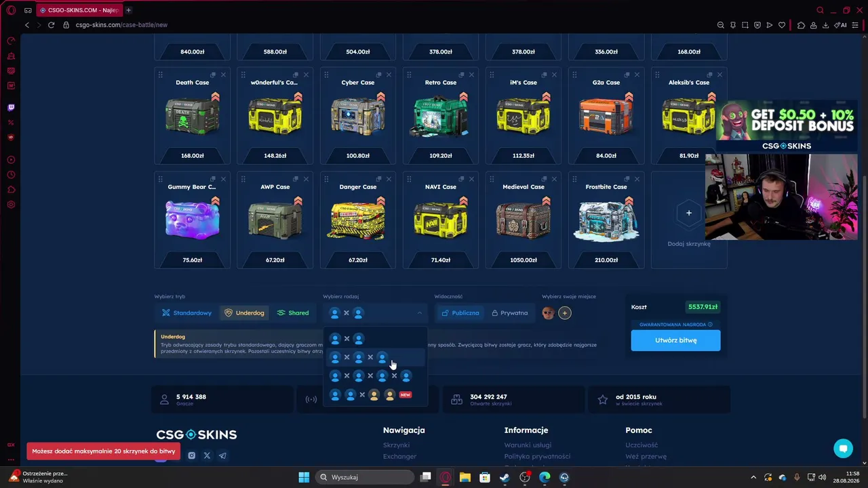Viewport: 868px width, 488px height.
Task: Click the Death Case image
Action: tap(193, 117)
